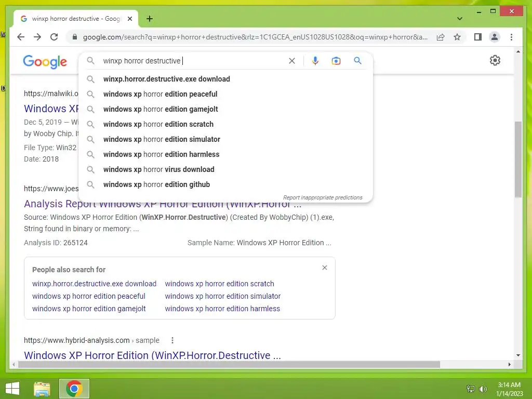
Task: Open related search windows xp horror edition scratch
Action: [x=220, y=284]
